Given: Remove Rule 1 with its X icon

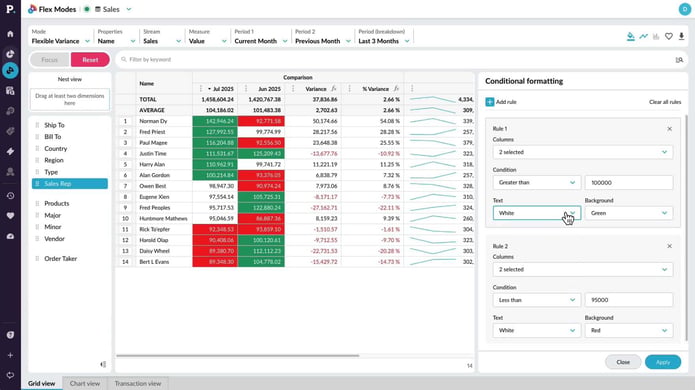Looking at the screenshot, I should click(669, 129).
